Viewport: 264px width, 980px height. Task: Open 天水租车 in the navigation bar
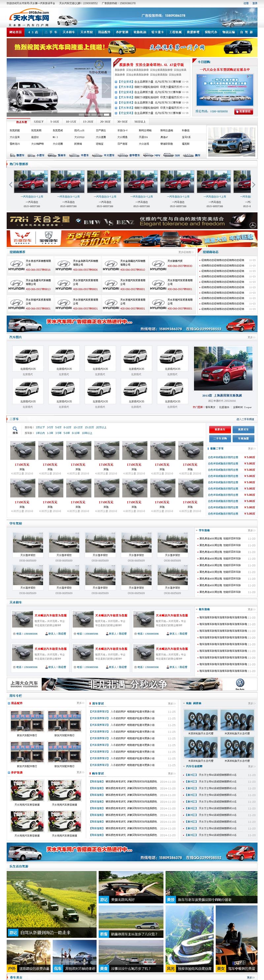69,32
